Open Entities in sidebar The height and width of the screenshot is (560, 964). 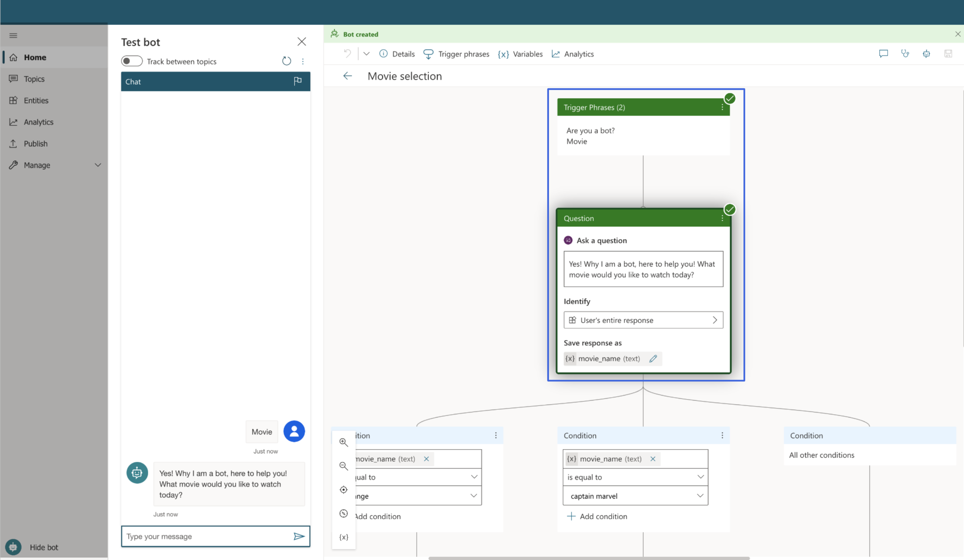(54, 101)
